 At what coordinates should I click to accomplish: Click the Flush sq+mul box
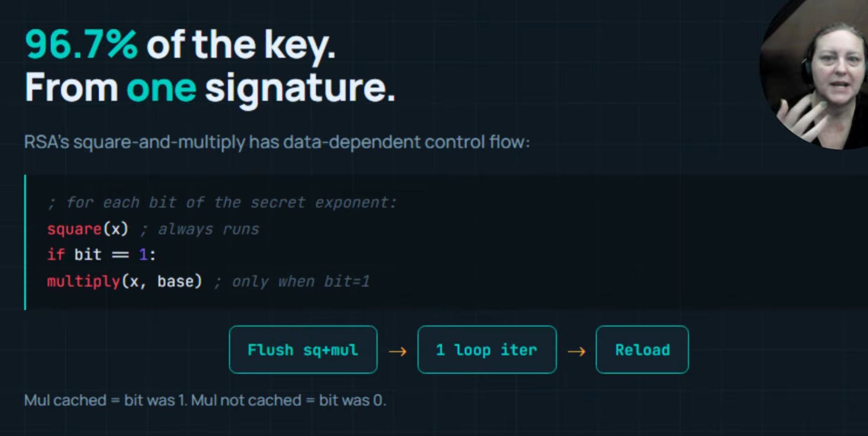pos(303,350)
